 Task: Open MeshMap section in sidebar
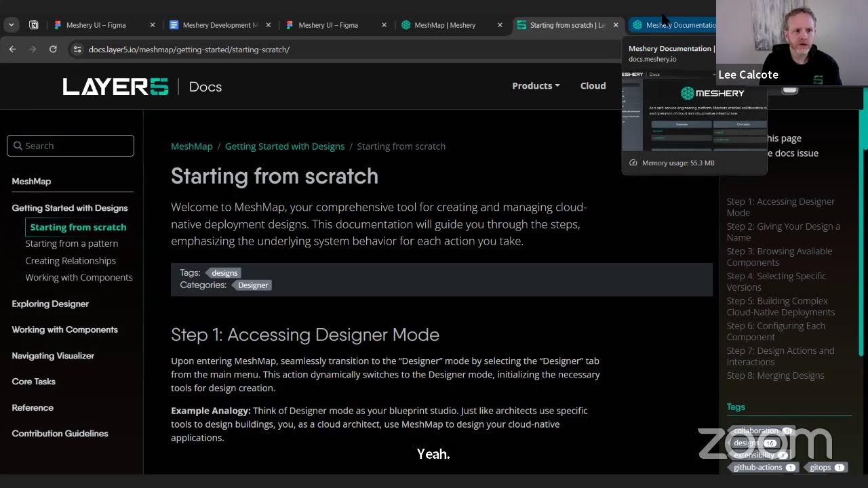[31, 181]
